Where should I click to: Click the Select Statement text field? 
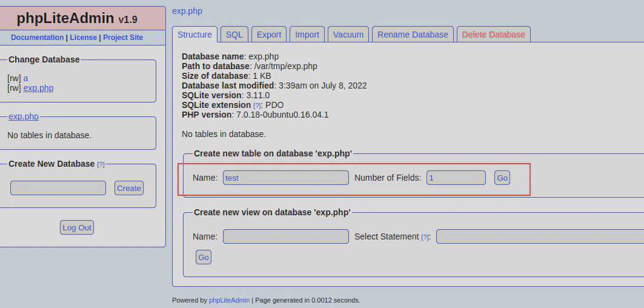[x=539, y=236]
